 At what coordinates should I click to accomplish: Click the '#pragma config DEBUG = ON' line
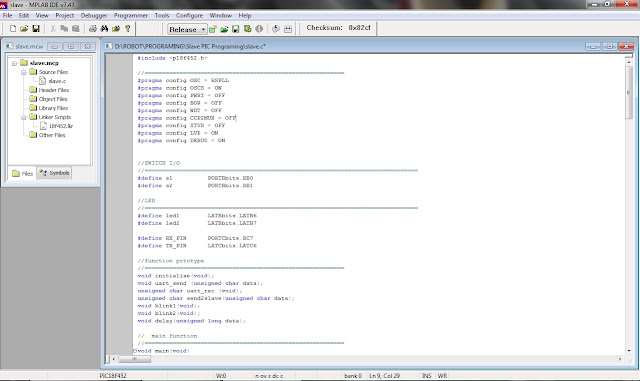(181, 140)
